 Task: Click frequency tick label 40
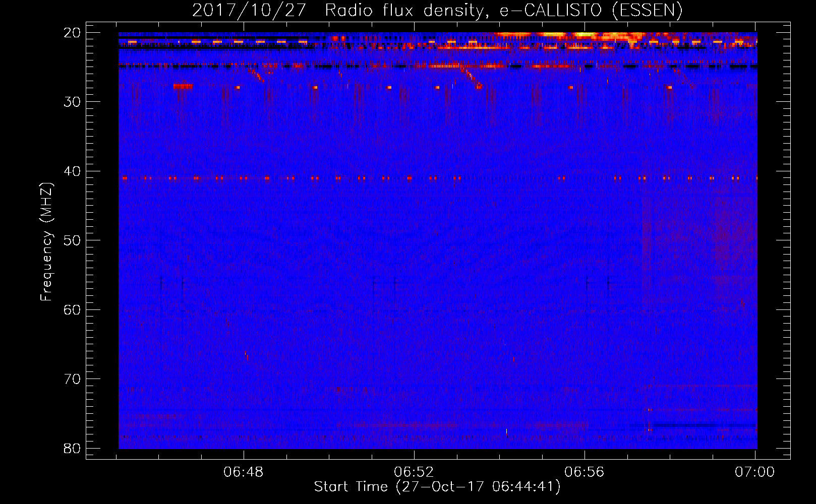73,171
